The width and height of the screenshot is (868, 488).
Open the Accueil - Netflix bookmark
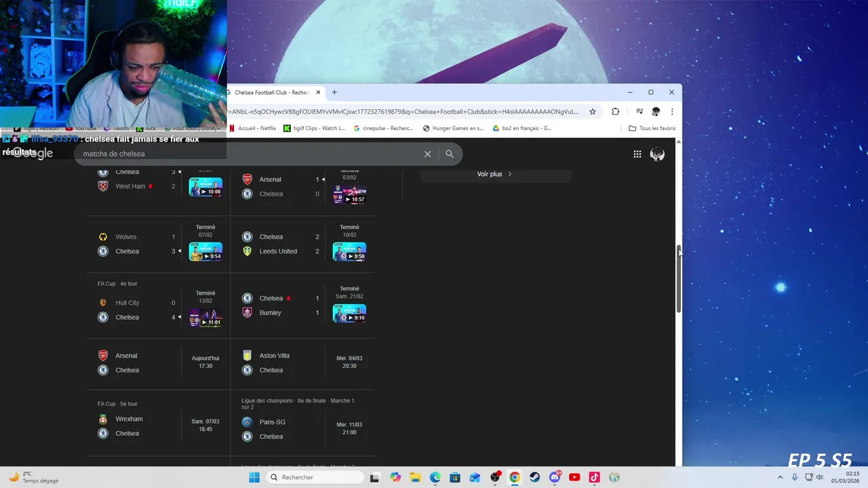[x=253, y=128]
